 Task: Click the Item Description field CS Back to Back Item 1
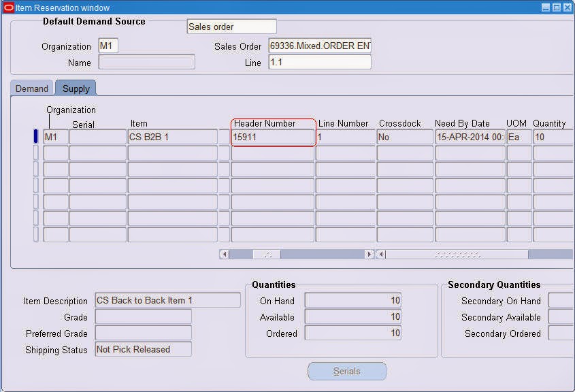point(167,300)
